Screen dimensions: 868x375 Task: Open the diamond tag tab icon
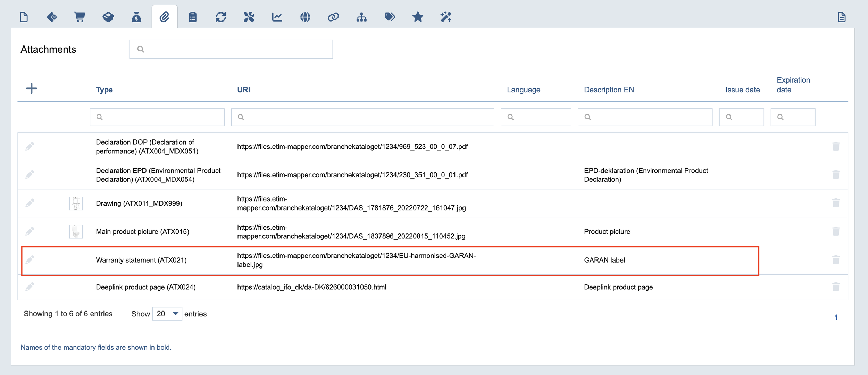(x=52, y=17)
